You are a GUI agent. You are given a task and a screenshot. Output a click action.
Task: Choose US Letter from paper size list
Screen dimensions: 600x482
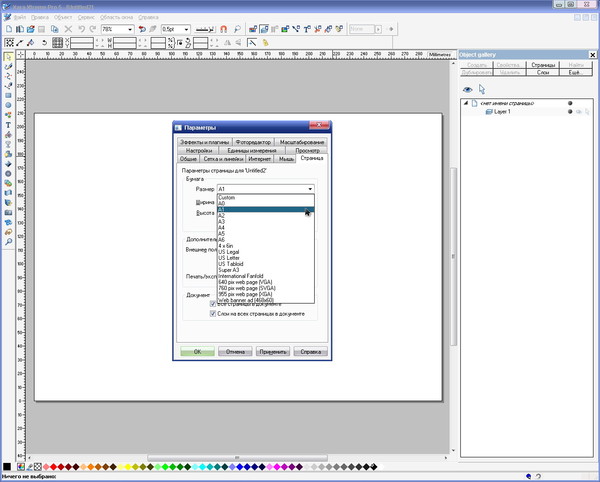pos(266,258)
